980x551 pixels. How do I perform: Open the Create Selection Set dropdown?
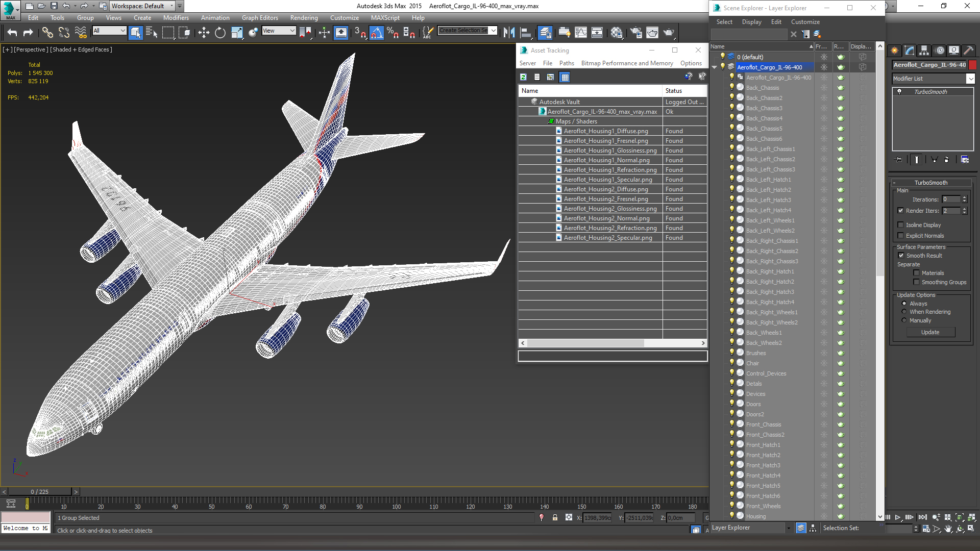pyautogui.click(x=493, y=31)
